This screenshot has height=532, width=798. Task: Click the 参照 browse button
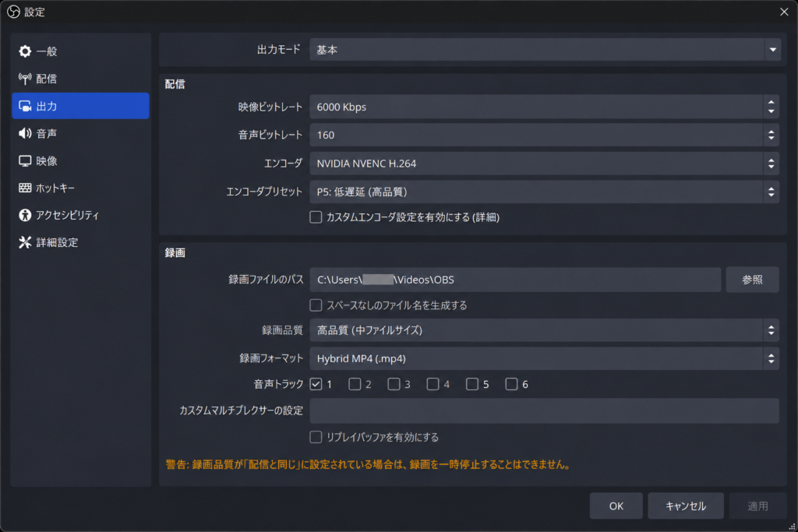(x=752, y=280)
